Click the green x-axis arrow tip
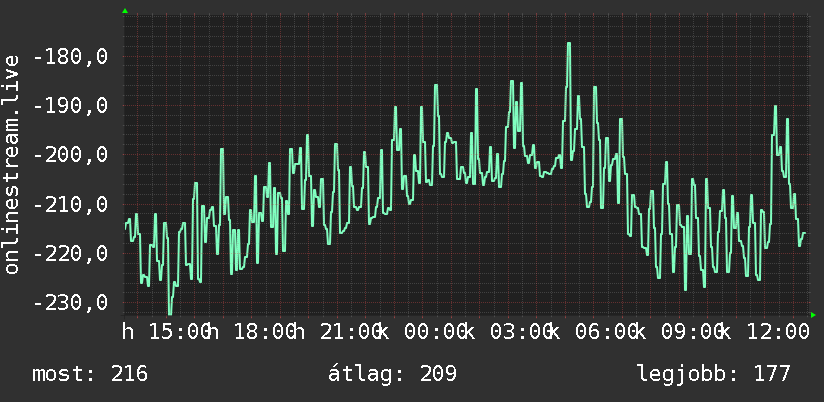 [x=813, y=315]
